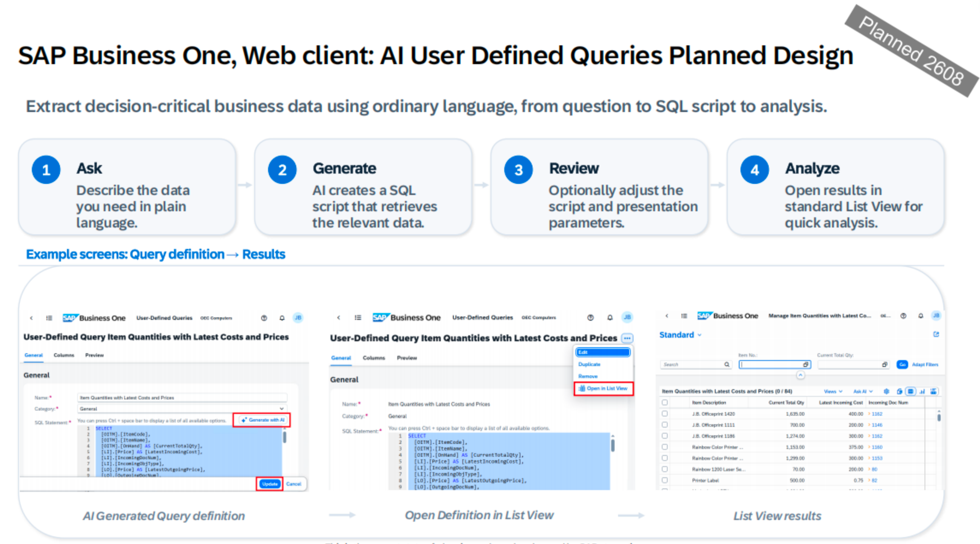Focus the Item No. filter input

pyautogui.click(x=775, y=364)
